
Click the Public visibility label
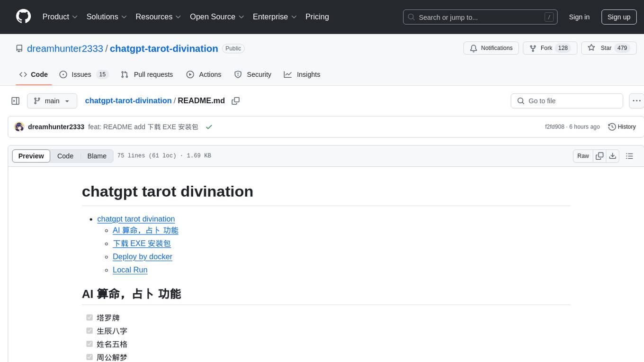233,48
